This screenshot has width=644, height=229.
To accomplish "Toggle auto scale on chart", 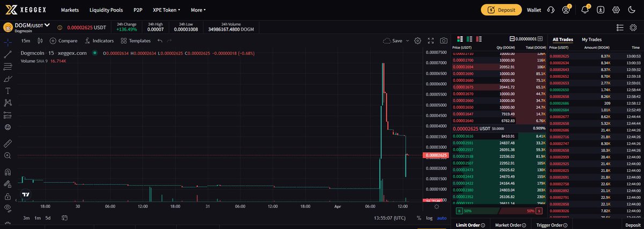I will coord(441,218).
